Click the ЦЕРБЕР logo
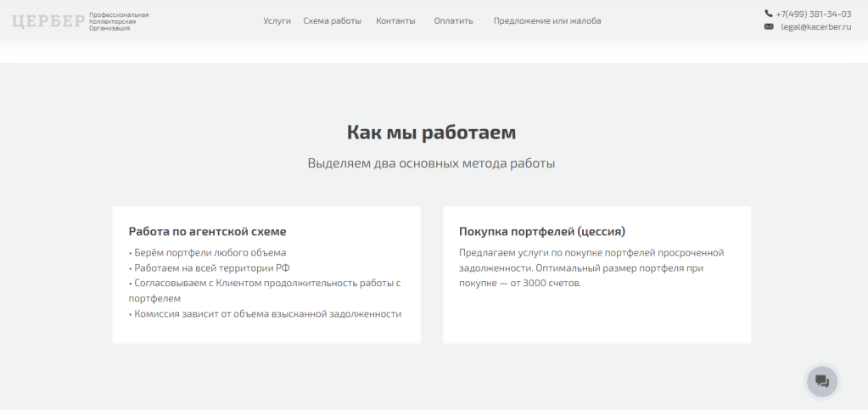Screen dimensions: 868x412 point(48,21)
